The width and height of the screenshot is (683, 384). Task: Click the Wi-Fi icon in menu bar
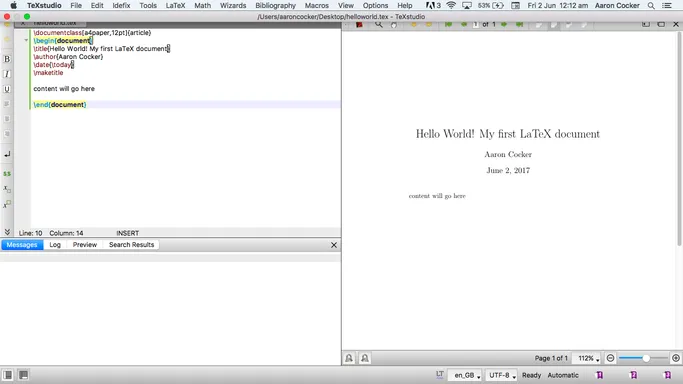click(451, 5)
